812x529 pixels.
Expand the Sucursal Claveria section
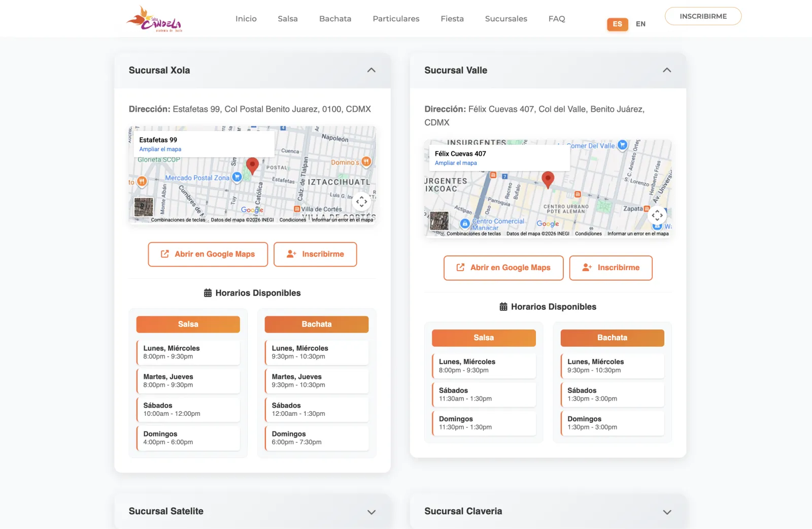point(548,511)
